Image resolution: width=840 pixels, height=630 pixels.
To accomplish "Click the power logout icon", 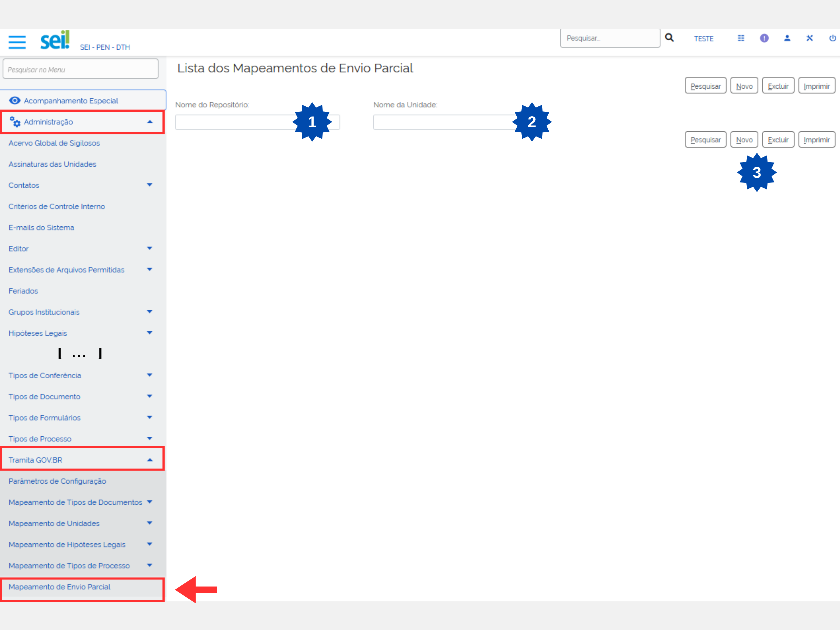I will tap(832, 38).
